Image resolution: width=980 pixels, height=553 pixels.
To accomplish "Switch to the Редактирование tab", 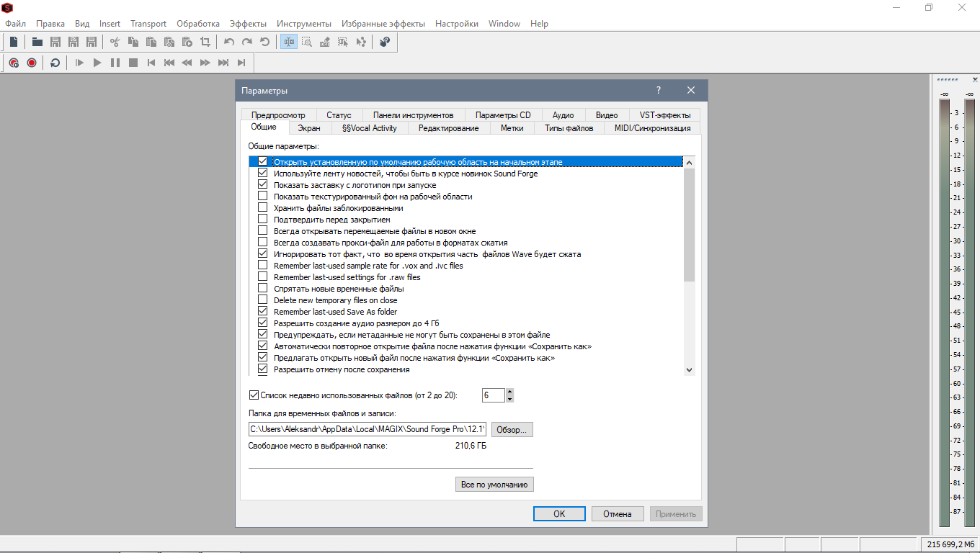I will tap(448, 128).
